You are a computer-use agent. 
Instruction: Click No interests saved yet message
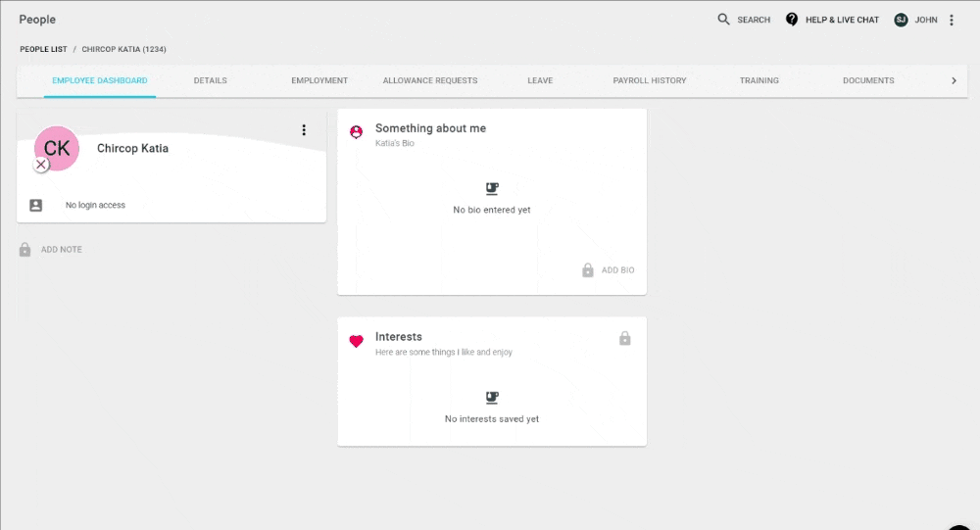[492, 418]
